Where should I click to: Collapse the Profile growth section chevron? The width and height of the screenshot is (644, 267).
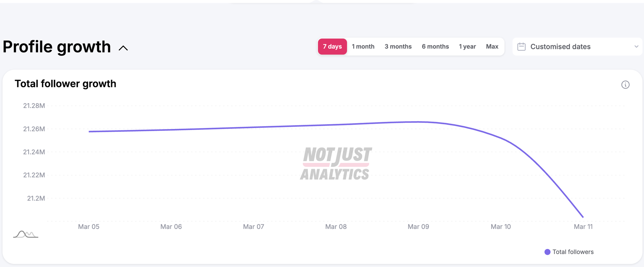123,48
